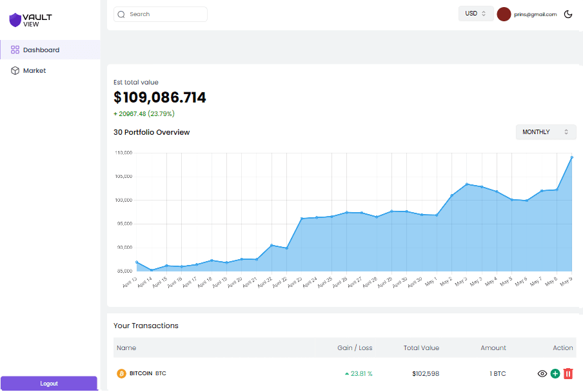Open the USD currency dropdown

[x=476, y=14]
